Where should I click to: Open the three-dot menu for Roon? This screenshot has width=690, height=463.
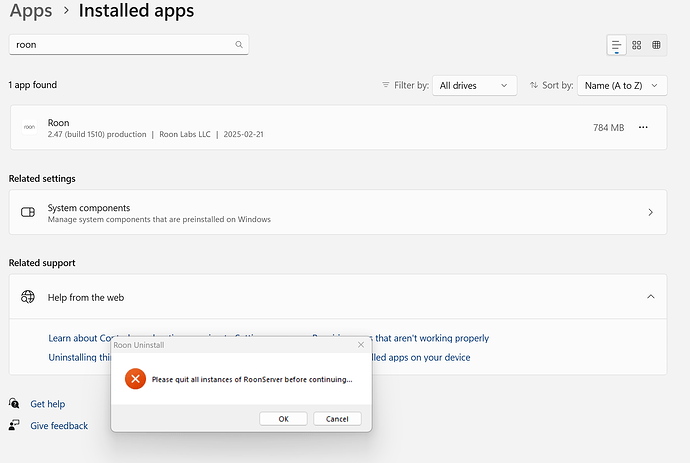pos(643,127)
